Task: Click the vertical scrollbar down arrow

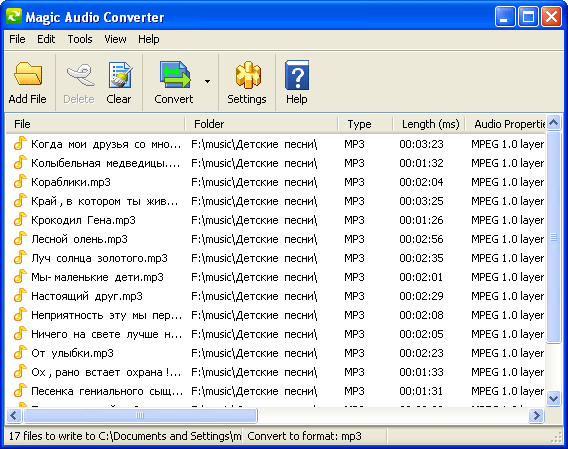Action: pyautogui.click(x=553, y=399)
